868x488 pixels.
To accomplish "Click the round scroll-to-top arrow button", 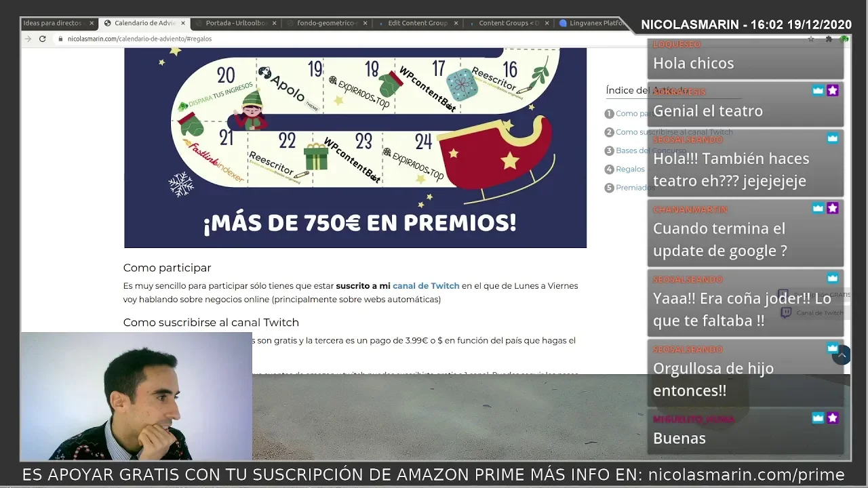I will tap(842, 354).
